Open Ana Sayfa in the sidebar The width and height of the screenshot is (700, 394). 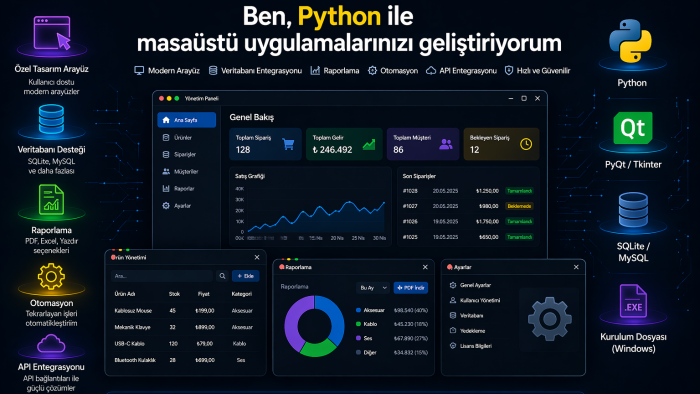pyautogui.click(x=187, y=120)
